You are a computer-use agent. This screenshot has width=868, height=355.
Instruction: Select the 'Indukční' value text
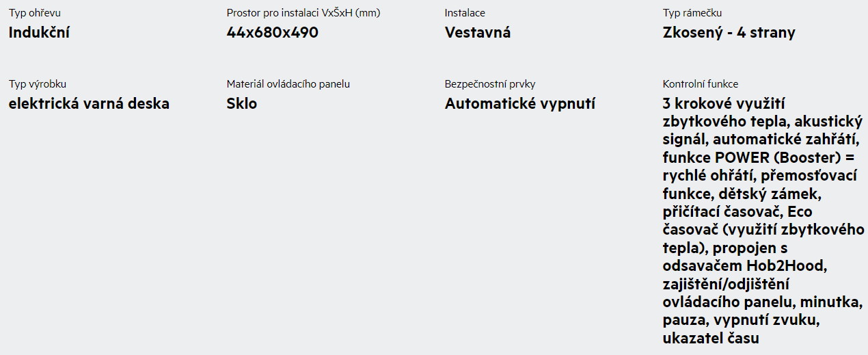39,32
